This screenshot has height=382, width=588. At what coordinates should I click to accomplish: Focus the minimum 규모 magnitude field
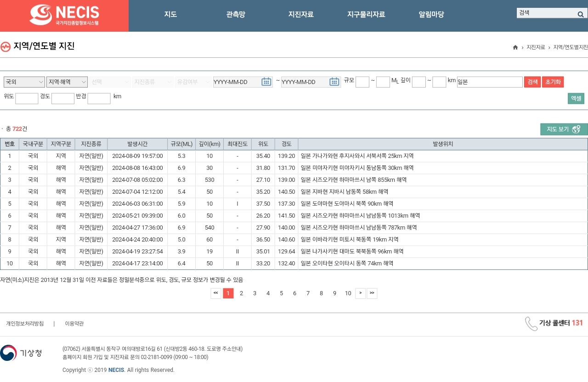[x=362, y=82]
